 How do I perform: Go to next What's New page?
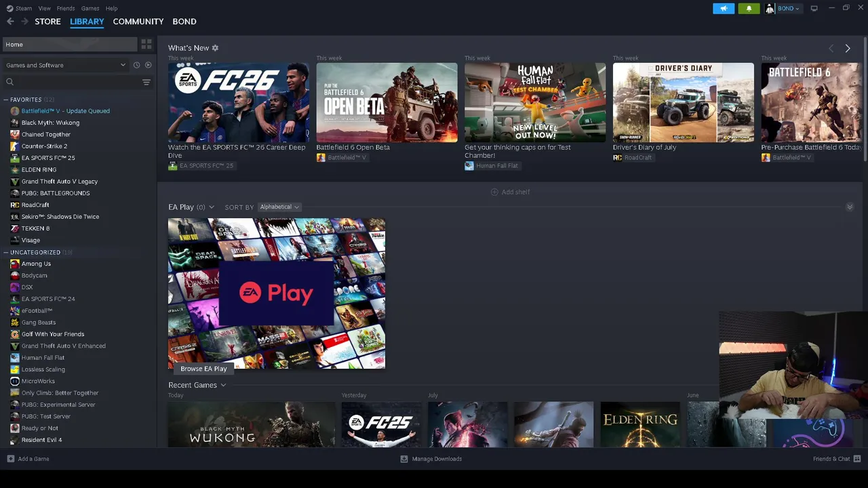tap(848, 49)
